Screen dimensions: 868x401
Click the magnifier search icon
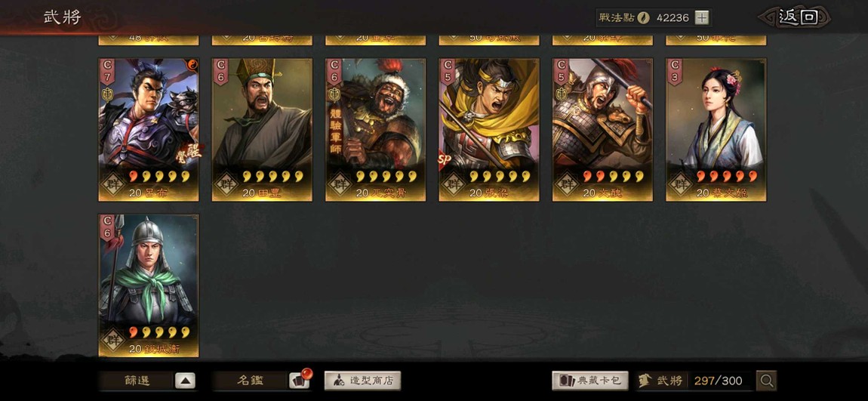[x=767, y=381]
